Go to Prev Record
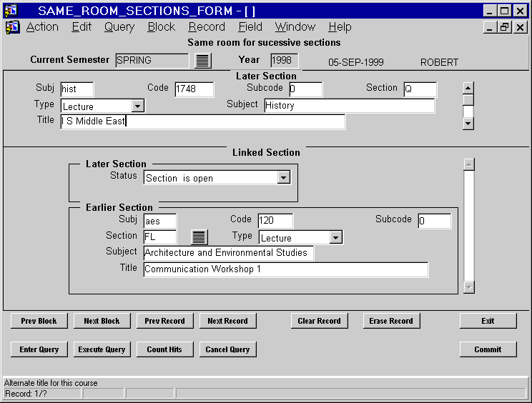Image resolution: width=532 pixels, height=403 pixels. pyautogui.click(x=165, y=321)
